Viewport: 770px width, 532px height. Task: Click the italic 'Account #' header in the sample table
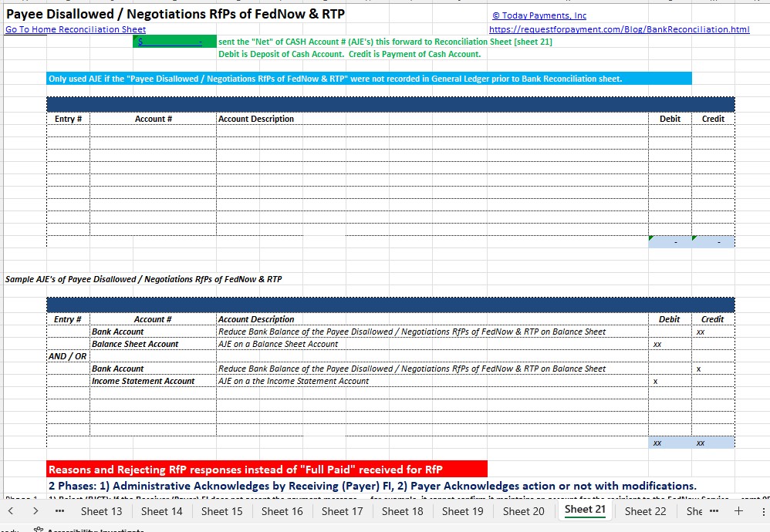pyautogui.click(x=153, y=319)
